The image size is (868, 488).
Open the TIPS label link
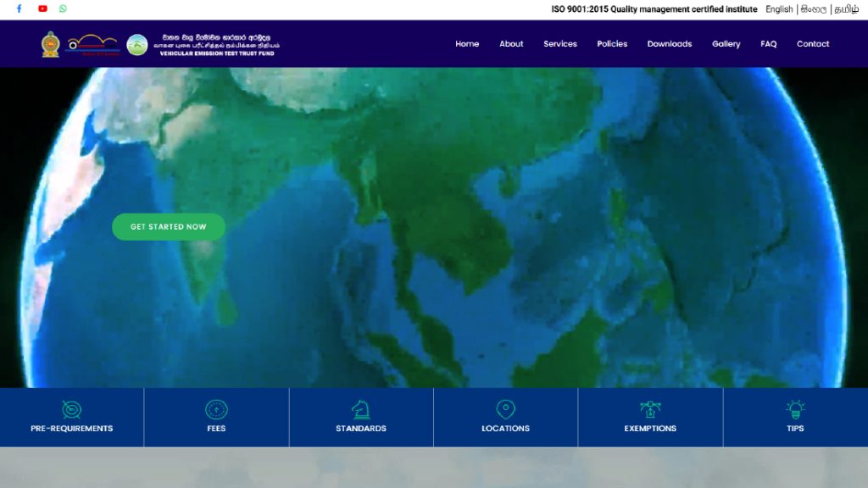[795, 428]
